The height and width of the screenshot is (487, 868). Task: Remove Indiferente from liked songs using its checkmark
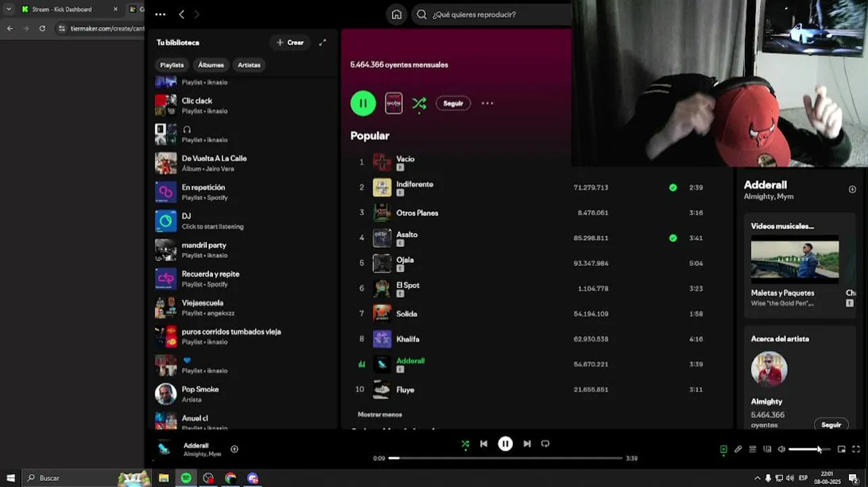click(x=673, y=187)
